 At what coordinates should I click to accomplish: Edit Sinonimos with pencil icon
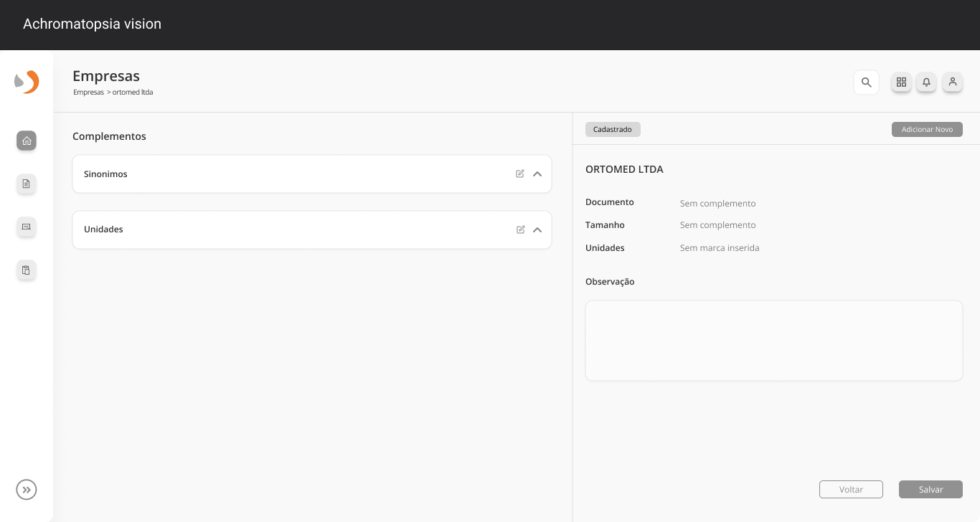point(520,174)
